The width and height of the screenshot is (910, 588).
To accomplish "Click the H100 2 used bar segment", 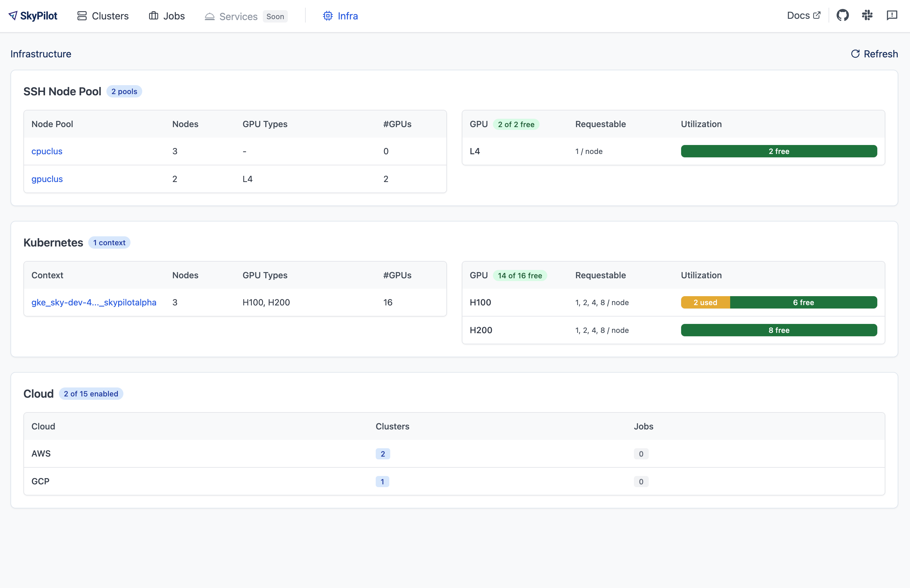I will [x=705, y=302].
